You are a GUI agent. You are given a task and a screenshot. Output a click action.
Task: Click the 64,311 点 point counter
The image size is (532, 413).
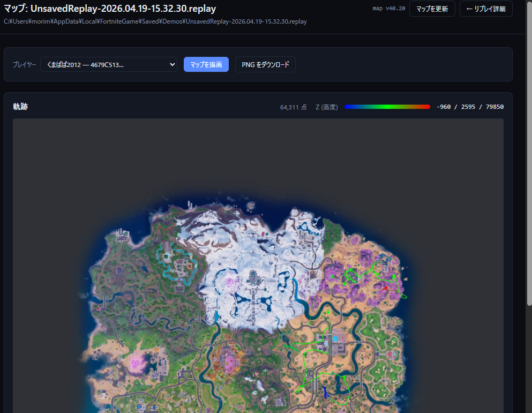pyautogui.click(x=294, y=107)
